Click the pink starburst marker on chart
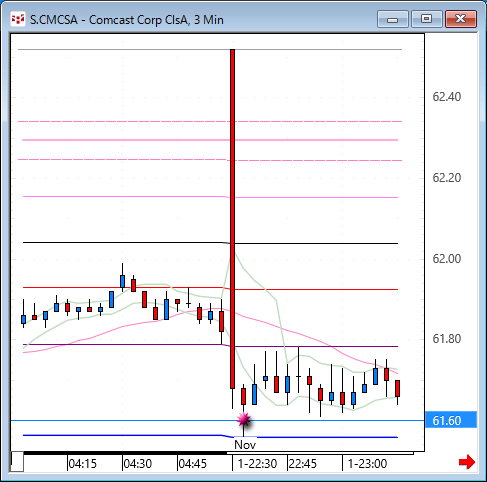 pos(244,420)
